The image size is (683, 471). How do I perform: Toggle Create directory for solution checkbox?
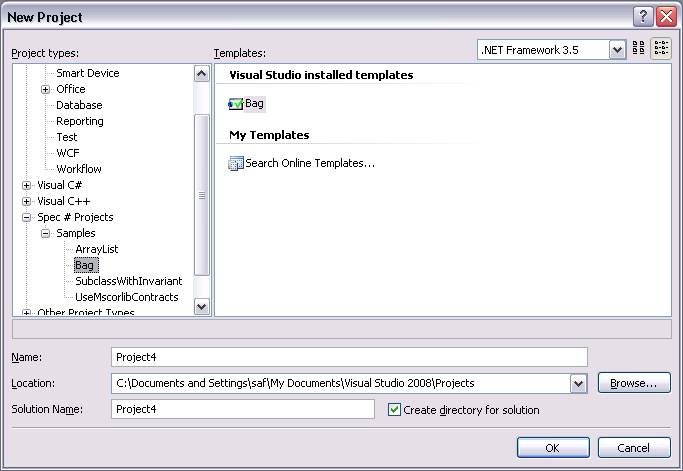tap(394, 410)
